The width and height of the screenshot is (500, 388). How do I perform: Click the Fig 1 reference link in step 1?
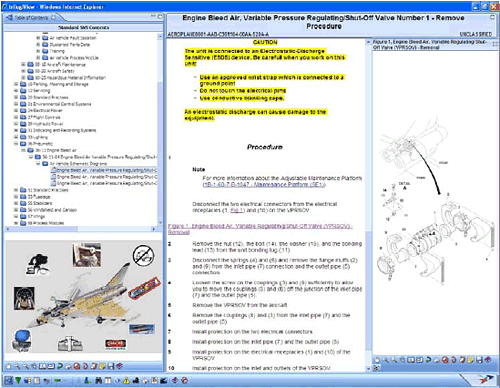click(237, 210)
